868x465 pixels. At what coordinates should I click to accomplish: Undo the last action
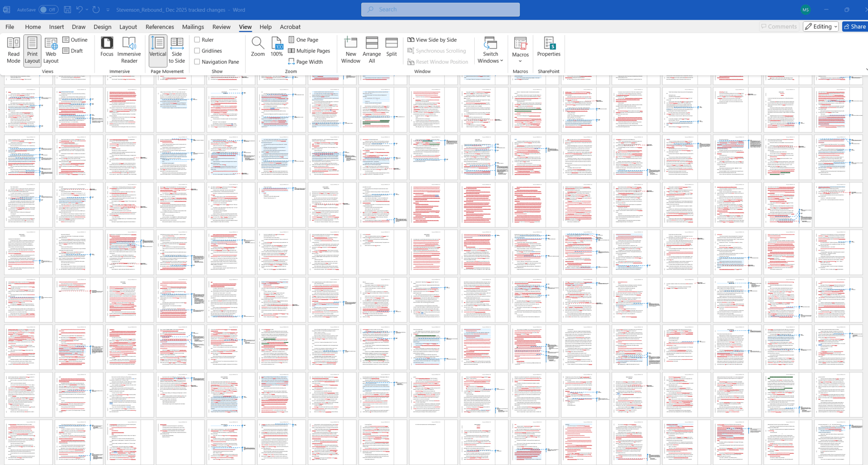coord(80,9)
